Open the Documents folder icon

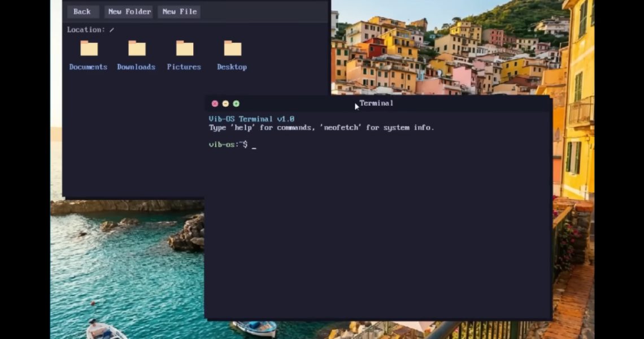(x=89, y=49)
